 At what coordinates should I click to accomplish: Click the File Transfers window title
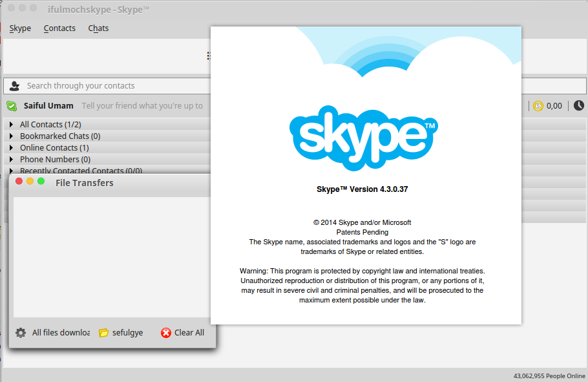pyautogui.click(x=85, y=183)
